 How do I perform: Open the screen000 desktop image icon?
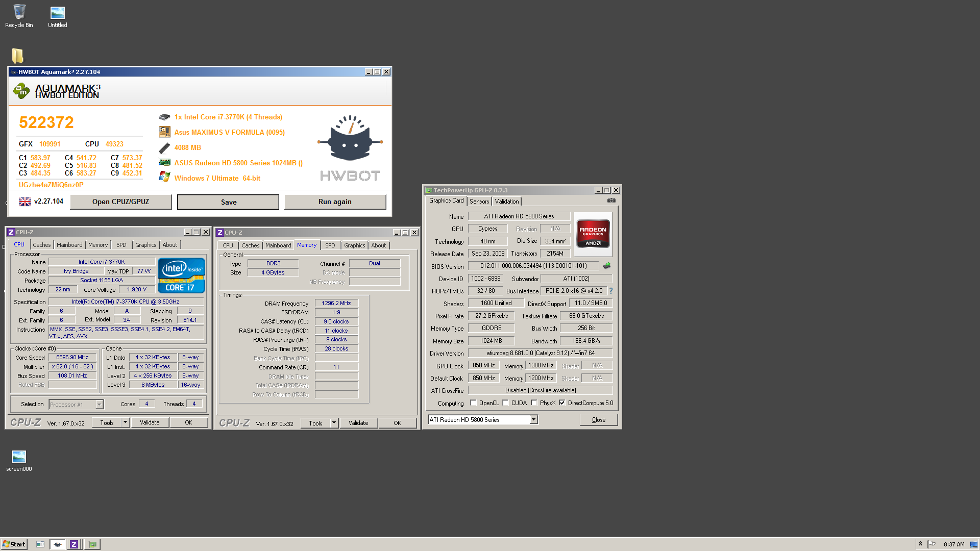coord(19,461)
